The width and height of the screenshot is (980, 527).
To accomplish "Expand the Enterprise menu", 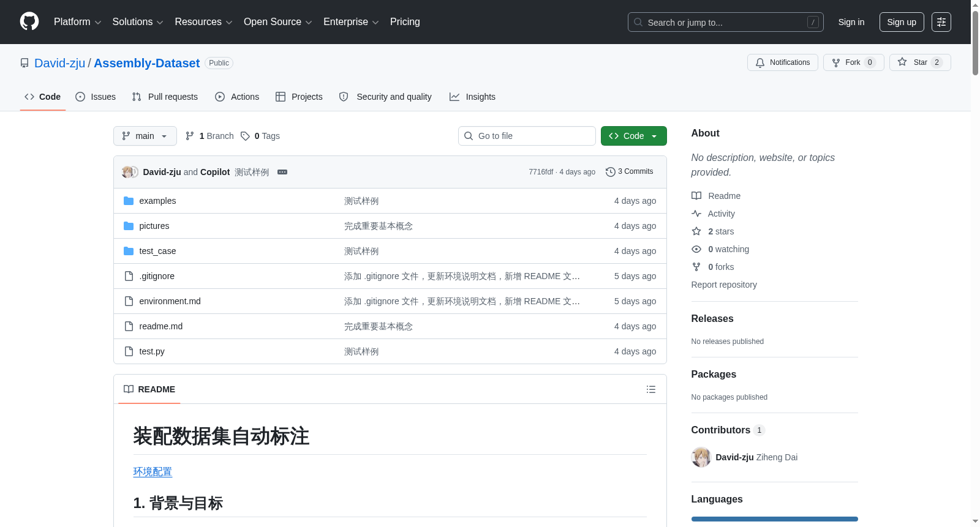I will (351, 22).
